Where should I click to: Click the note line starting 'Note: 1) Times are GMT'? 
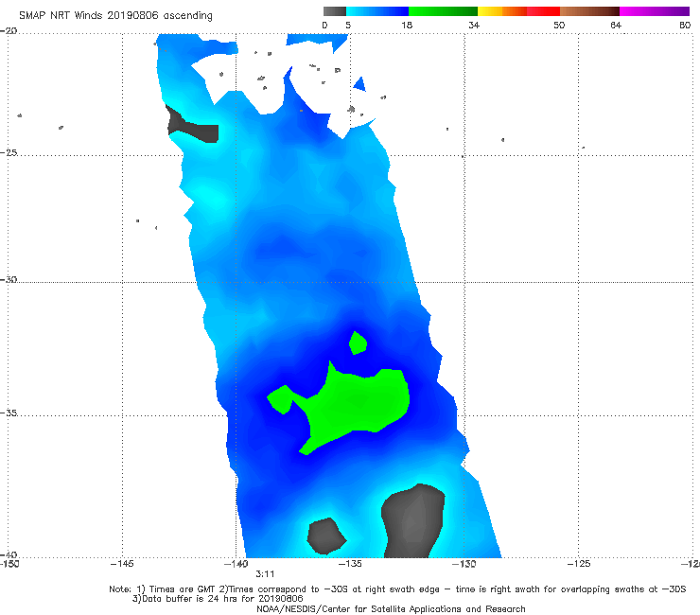click(397, 589)
